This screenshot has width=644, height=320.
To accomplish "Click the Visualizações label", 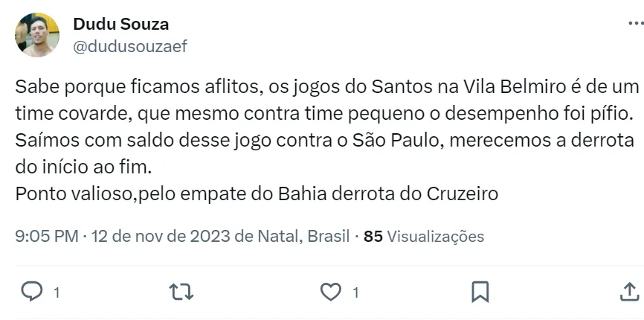I will tap(436, 237).
